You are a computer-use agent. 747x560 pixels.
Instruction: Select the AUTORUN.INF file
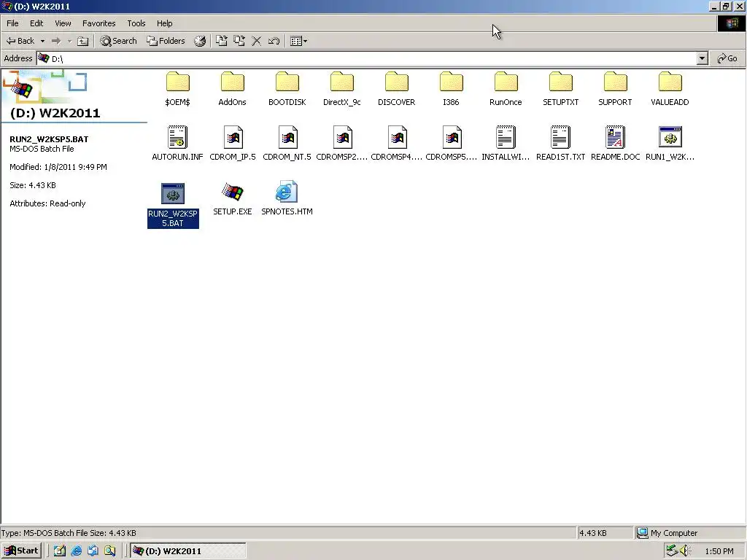click(178, 144)
